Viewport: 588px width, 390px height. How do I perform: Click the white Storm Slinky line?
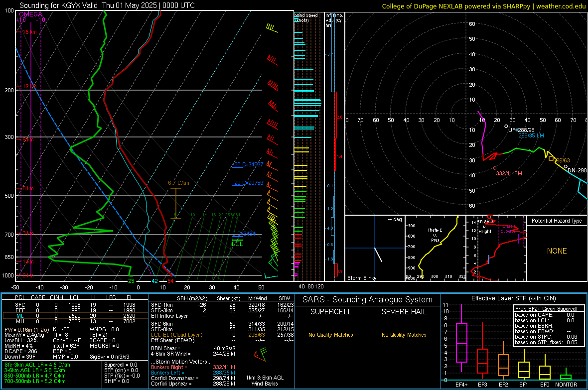pos(378,255)
